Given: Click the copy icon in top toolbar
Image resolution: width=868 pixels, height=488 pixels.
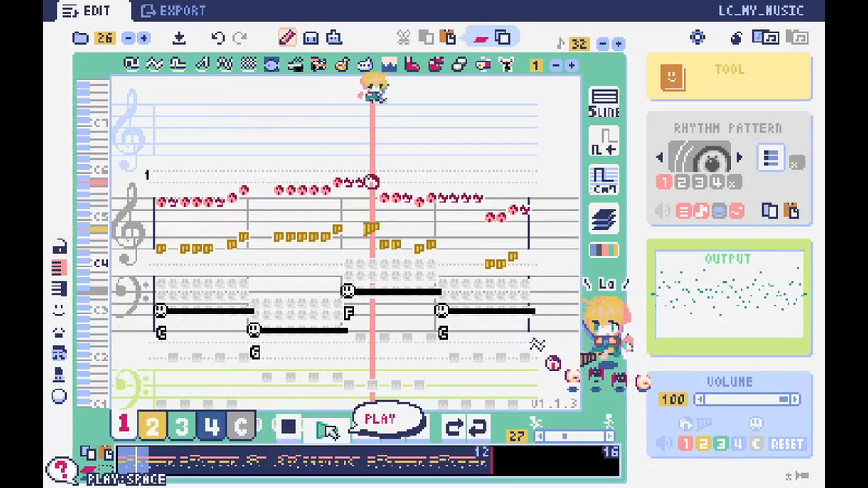Looking at the screenshot, I should click(x=426, y=38).
